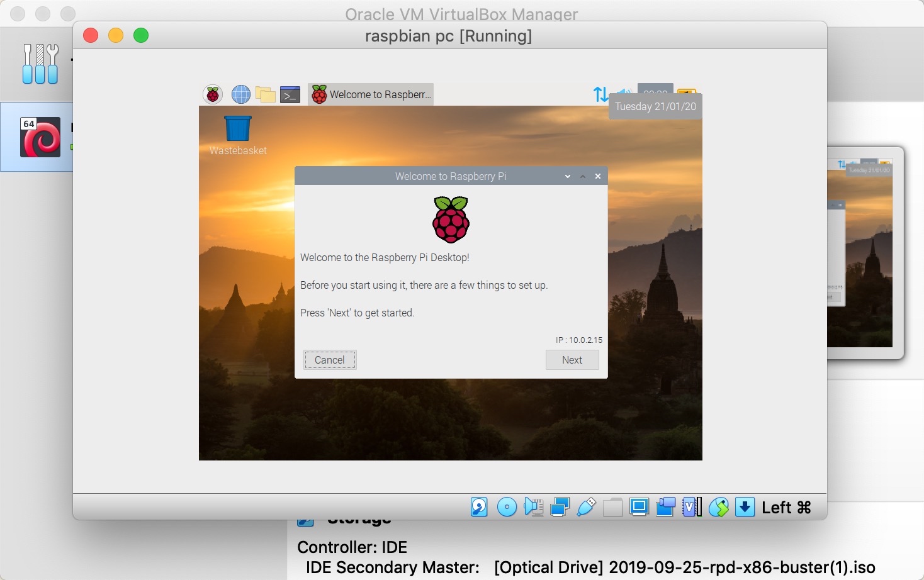The height and width of the screenshot is (580, 924).
Task: Select the raspbian VM in VirtualBox Manager list
Action: pyautogui.click(x=37, y=137)
